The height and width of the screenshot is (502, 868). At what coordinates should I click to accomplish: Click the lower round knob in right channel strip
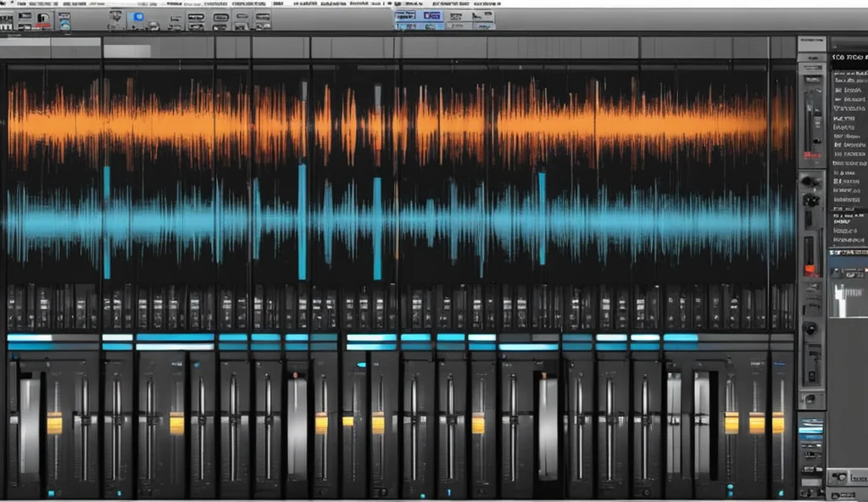[811, 328]
